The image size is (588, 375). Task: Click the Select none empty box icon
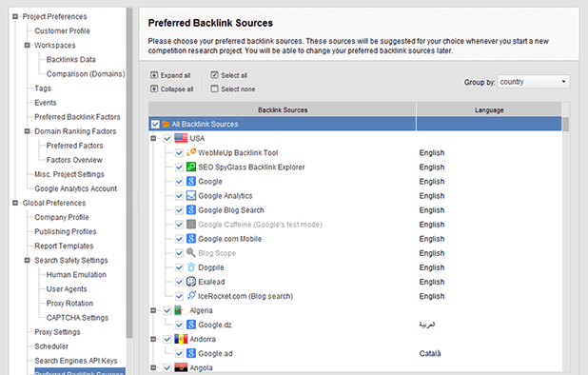pyautogui.click(x=214, y=89)
